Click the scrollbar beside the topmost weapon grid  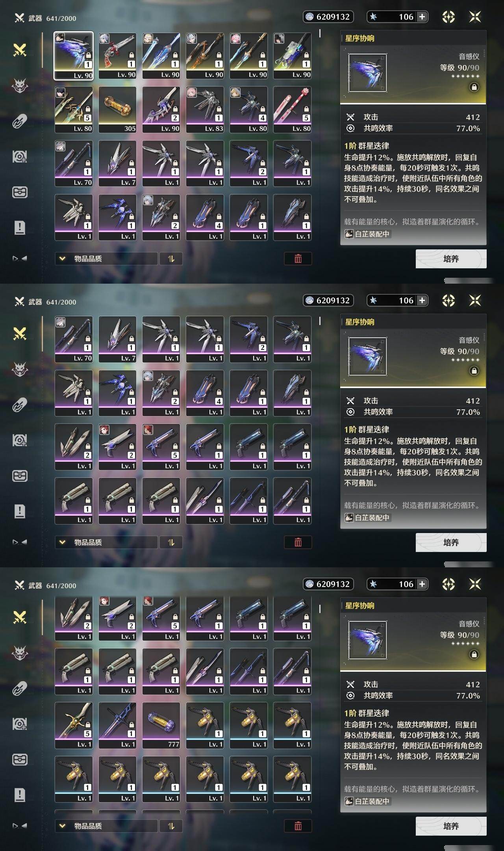point(320,34)
